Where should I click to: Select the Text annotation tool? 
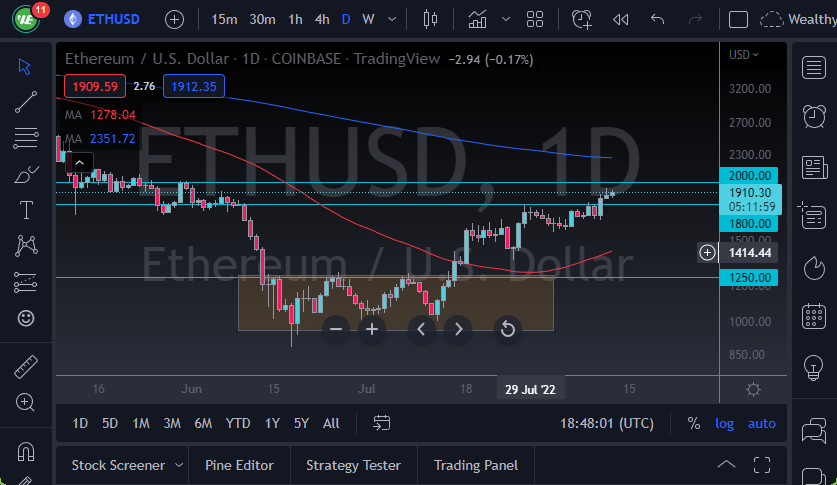(26, 210)
